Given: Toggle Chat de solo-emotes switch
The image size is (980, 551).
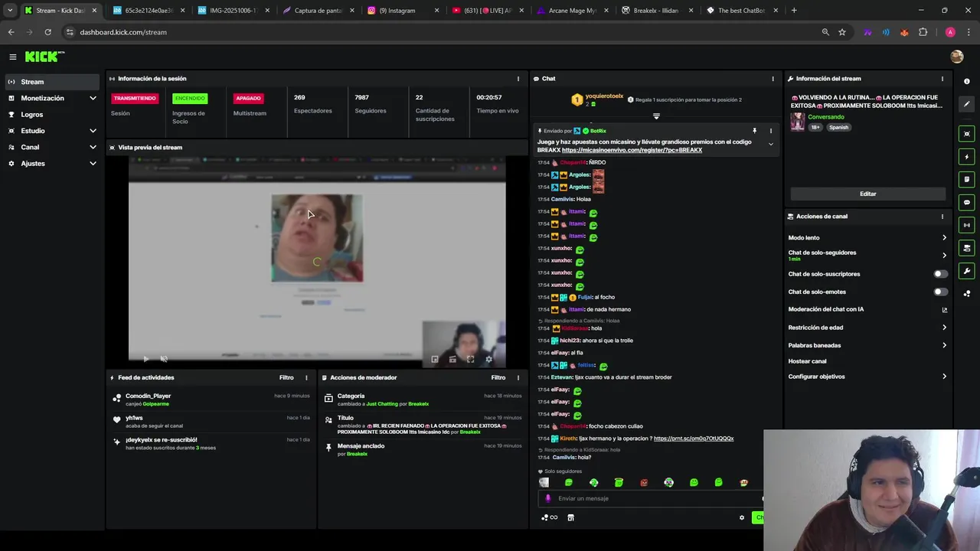Looking at the screenshot, I should pyautogui.click(x=940, y=292).
